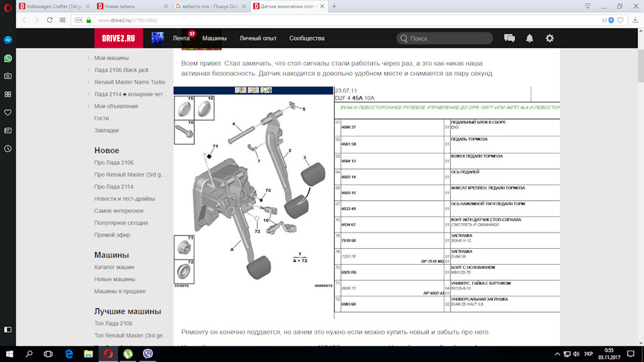Open the Машины menu item
The height and width of the screenshot is (362, 644).
pos(215,38)
